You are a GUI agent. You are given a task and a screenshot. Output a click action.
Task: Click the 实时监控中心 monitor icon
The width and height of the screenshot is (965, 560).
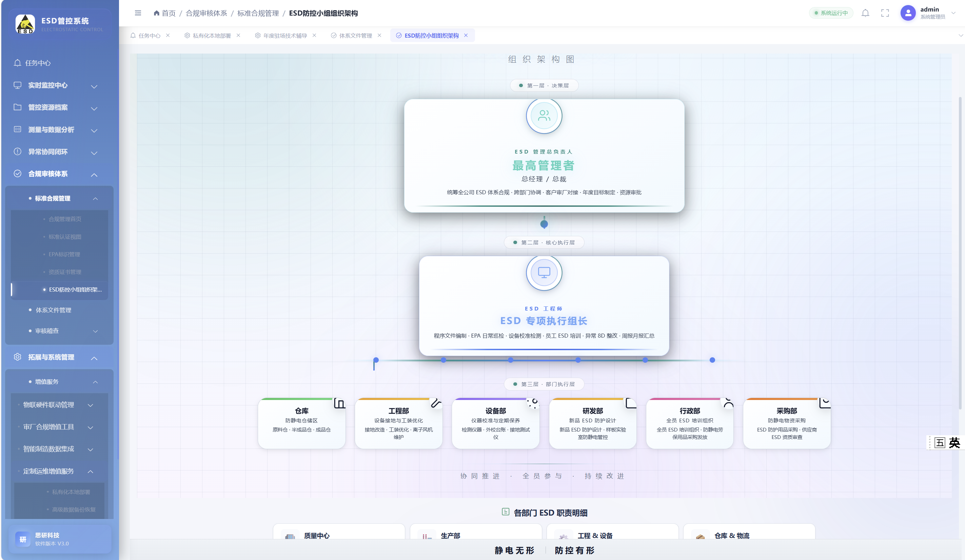pyautogui.click(x=17, y=85)
